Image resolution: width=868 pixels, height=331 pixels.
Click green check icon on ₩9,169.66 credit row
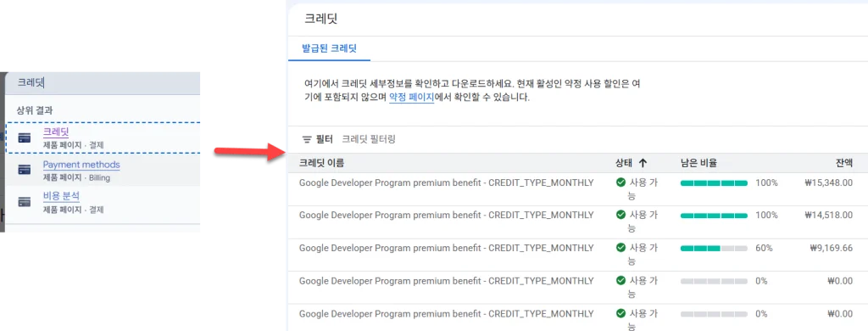(x=621, y=248)
